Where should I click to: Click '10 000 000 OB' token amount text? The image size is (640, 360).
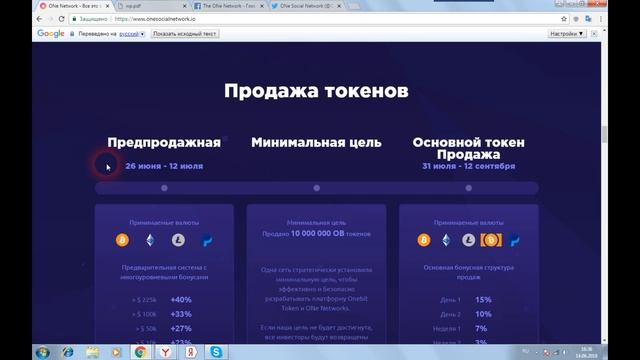click(x=318, y=233)
